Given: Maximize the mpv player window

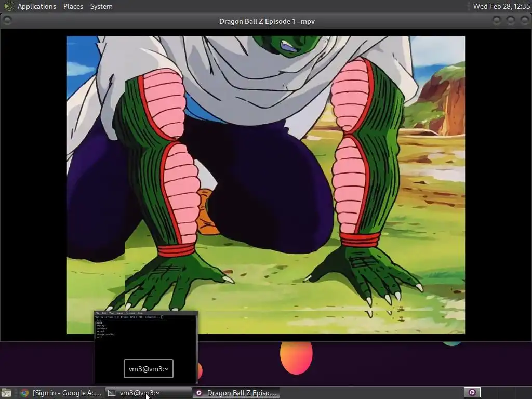Looking at the screenshot, I should click(511, 21).
